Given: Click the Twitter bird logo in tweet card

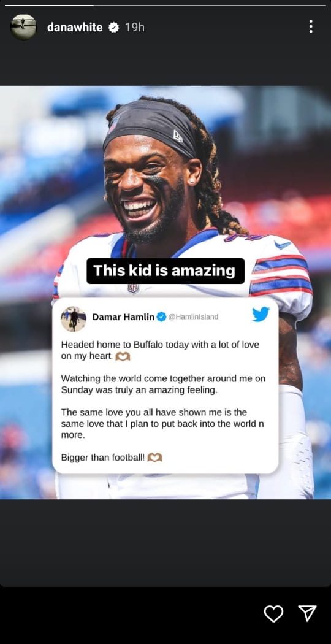Looking at the screenshot, I should pos(261,315).
